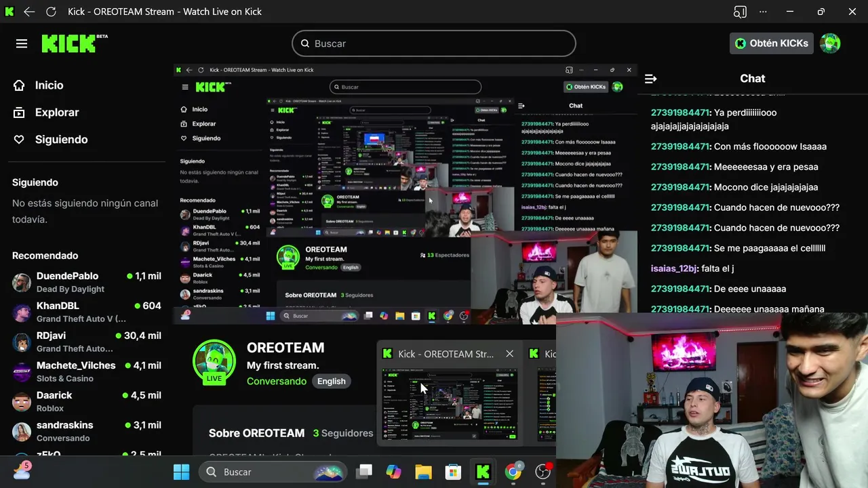Click the smaller Obtén KICKs button inside the stream
Viewport: 868px width, 488px height.
[x=586, y=87]
